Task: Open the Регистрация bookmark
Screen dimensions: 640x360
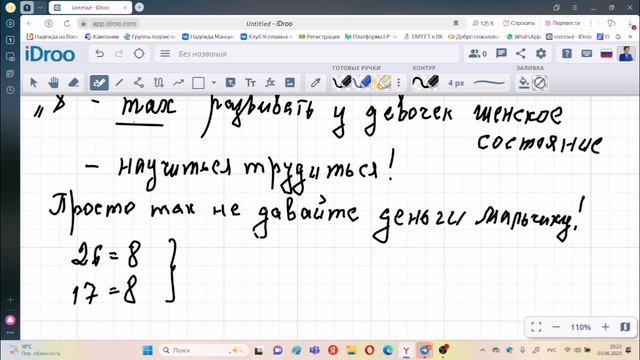Action: 319,37
